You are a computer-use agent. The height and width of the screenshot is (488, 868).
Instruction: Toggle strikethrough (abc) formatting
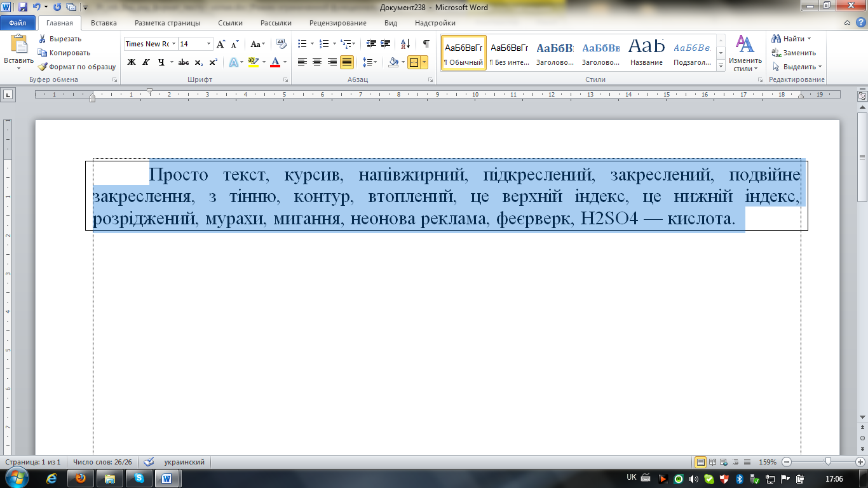[184, 62]
